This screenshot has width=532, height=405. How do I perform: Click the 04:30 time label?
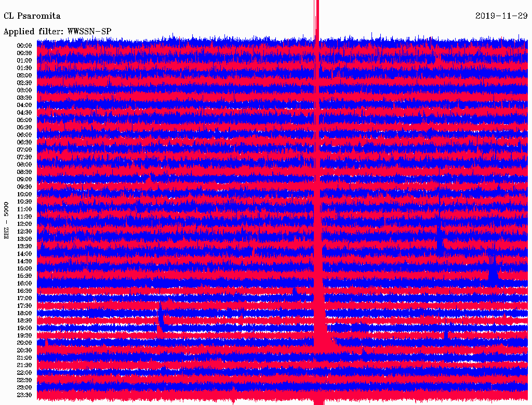(24, 113)
